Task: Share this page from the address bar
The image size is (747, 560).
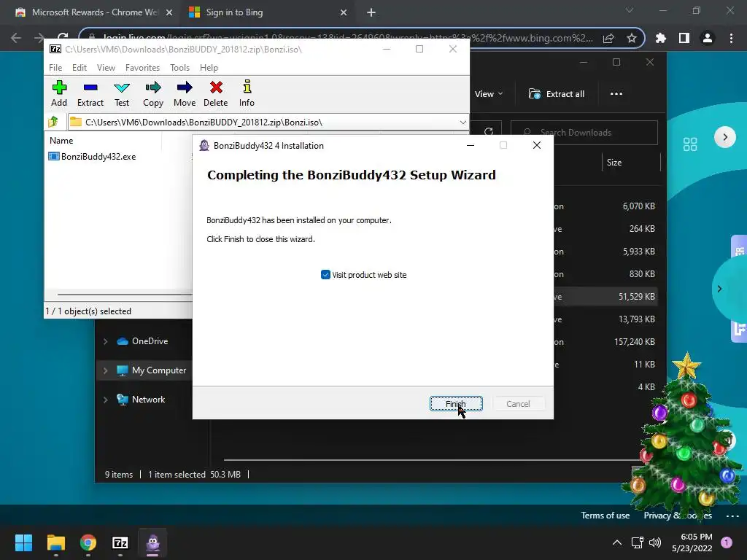Action: [x=608, y=38]
